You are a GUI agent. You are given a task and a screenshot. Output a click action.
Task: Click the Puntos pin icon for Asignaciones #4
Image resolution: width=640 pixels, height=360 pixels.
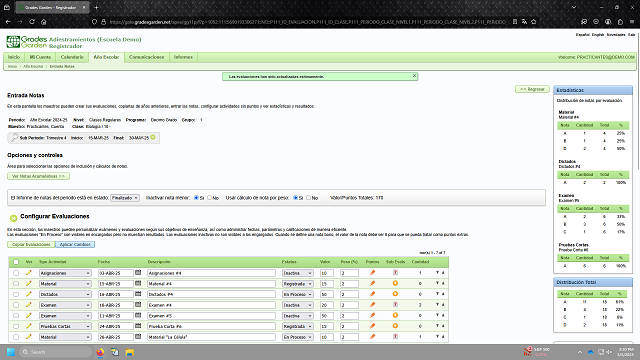372,273
